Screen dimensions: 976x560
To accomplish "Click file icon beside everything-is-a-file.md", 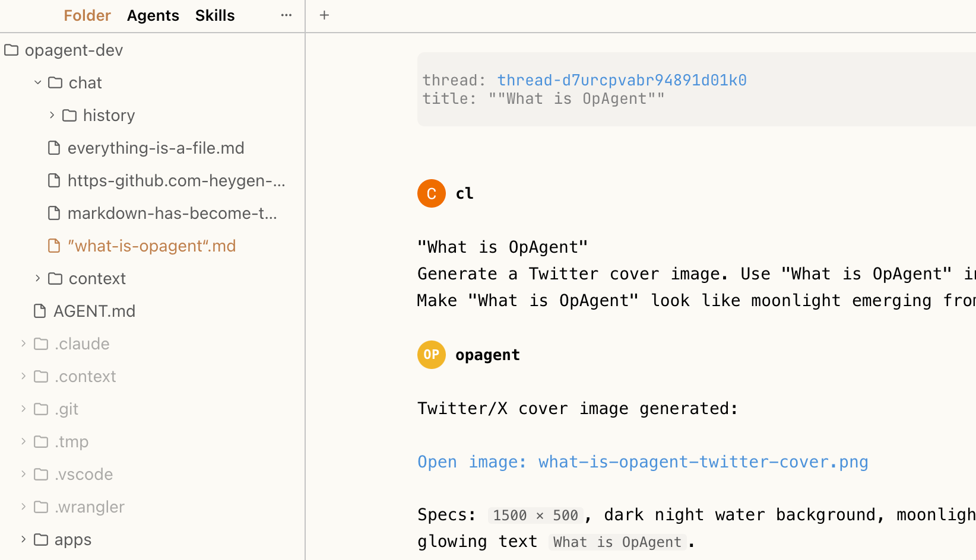I will pyautogui.click(x=54, y=148).
